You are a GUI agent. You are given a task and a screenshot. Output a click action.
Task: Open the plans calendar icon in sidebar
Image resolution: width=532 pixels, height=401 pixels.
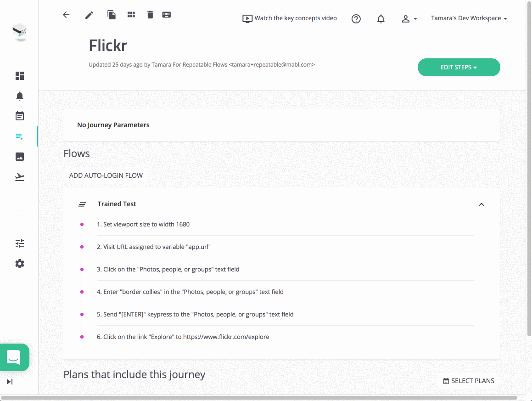click(x=20, y=116)
